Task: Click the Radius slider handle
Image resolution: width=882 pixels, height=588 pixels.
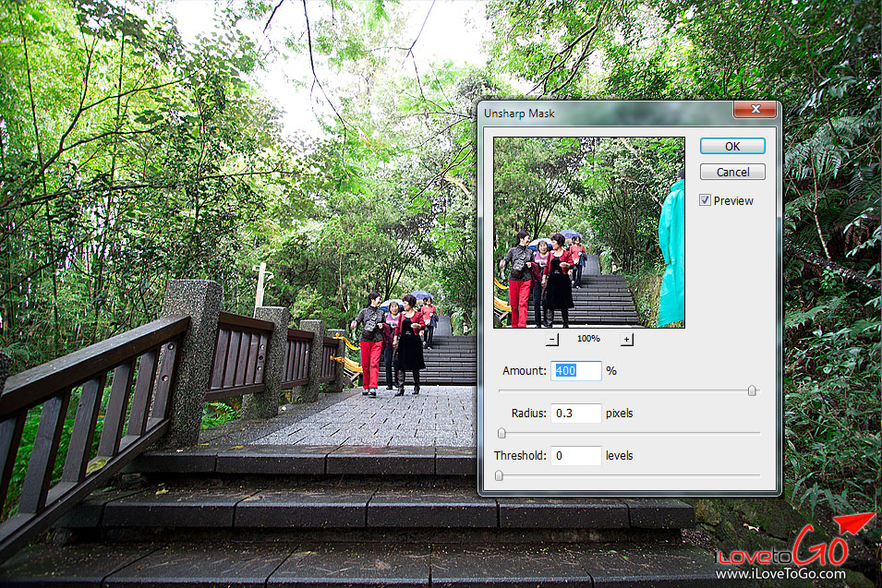Action: 502,433
